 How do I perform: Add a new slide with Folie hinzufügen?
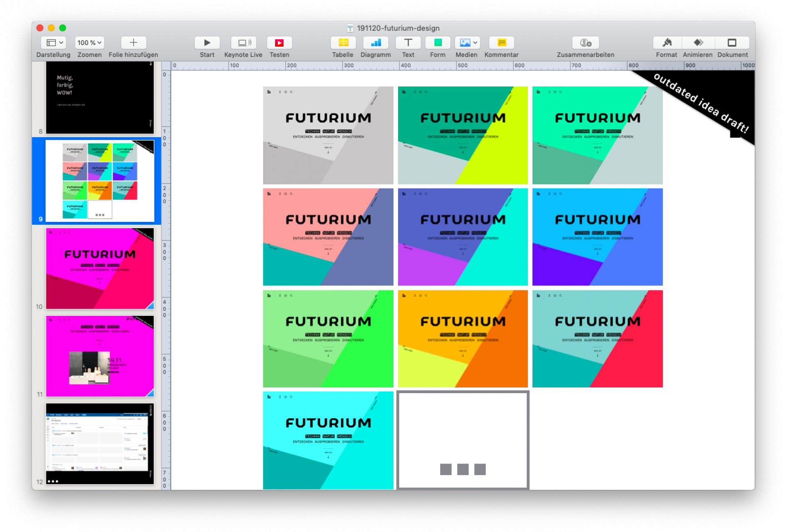pos(133,43)
